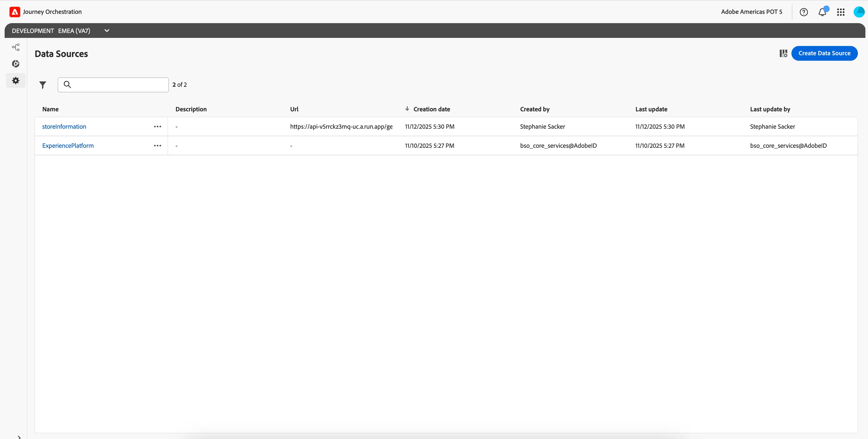
Task: Click last update 11/12/2025 5:30 PM
Action: (x=660, y=127)
